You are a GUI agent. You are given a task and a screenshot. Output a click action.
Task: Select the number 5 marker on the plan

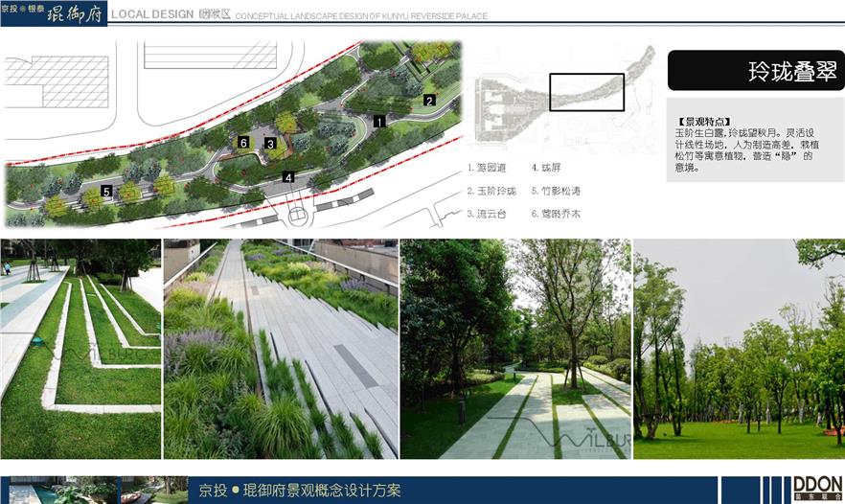(x=106, y=192)
